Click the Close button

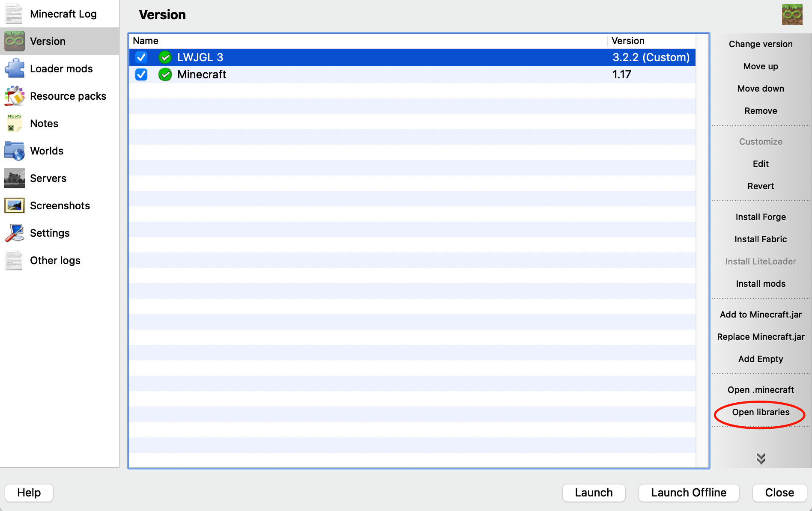(779, 493)
